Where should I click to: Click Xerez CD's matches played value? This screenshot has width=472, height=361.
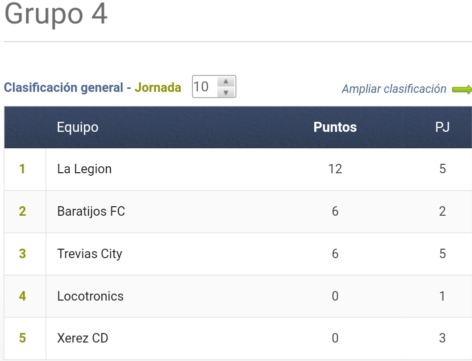coord(442,338)
